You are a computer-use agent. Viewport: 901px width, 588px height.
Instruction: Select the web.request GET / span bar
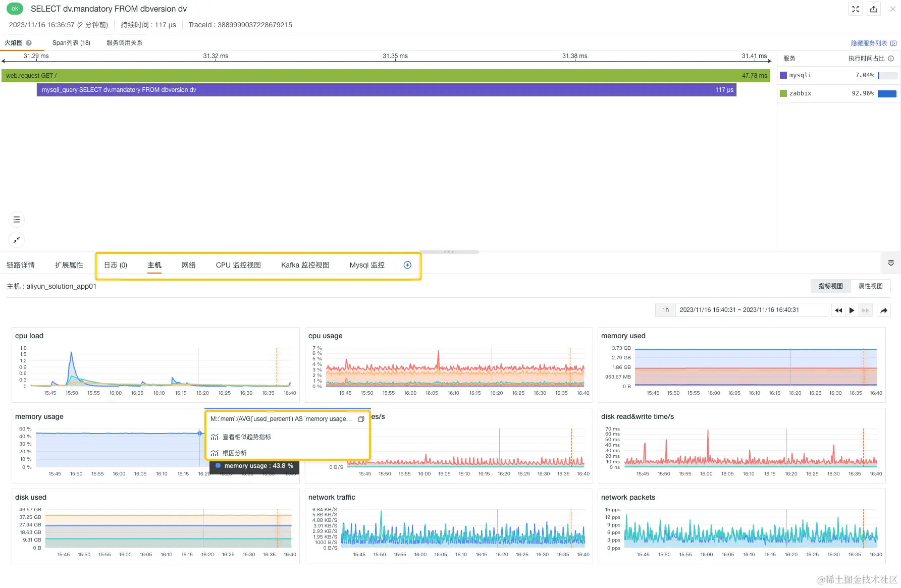[x=386, y=76]
